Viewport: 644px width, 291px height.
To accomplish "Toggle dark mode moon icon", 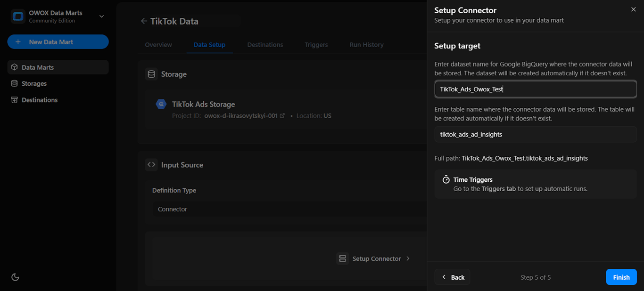I will [15, 277].
